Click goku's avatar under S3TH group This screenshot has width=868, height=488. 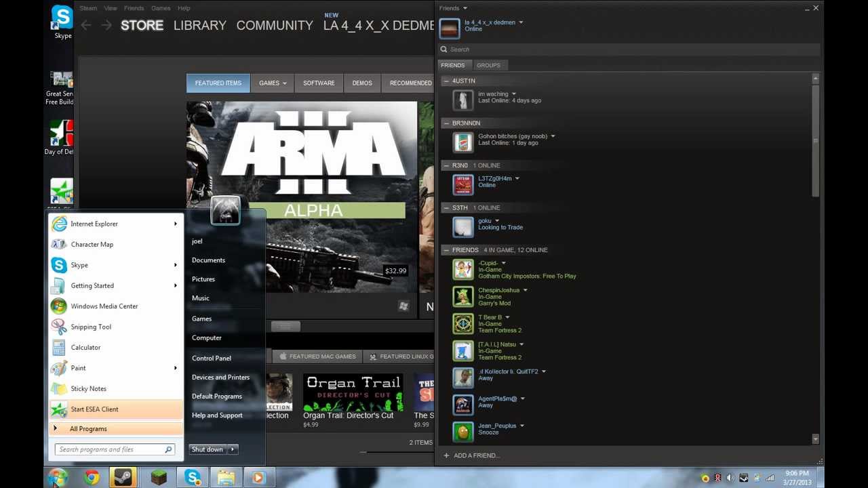pos(463,227)
